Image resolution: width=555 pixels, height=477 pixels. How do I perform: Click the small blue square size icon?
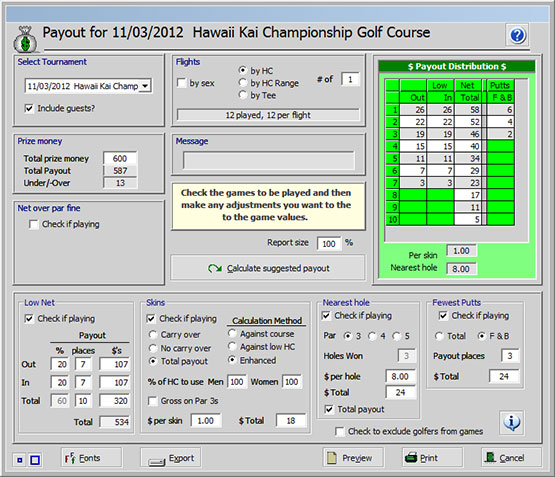tap(20, 460)
